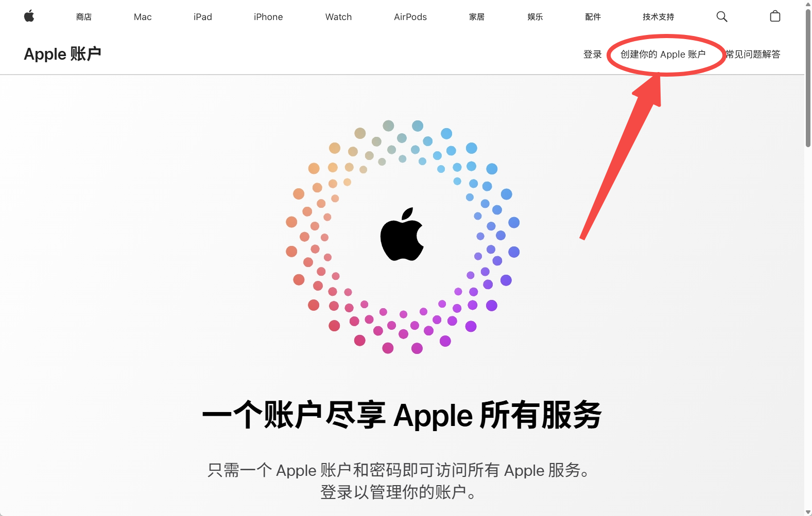This screenshot has width=812, height=516.
Task: Click the Apple logo in navigation bar
Action: pyautogui.click(x=29, y=16)
